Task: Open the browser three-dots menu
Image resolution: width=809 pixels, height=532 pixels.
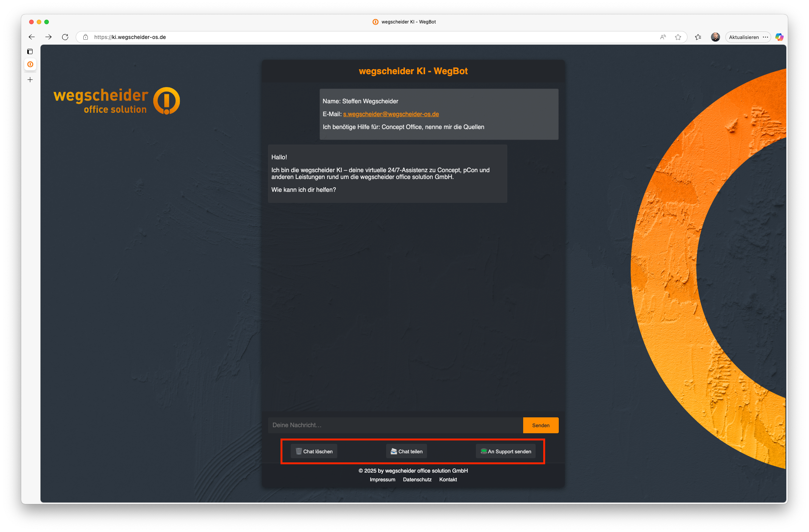Action: click(x=765, y=37)
